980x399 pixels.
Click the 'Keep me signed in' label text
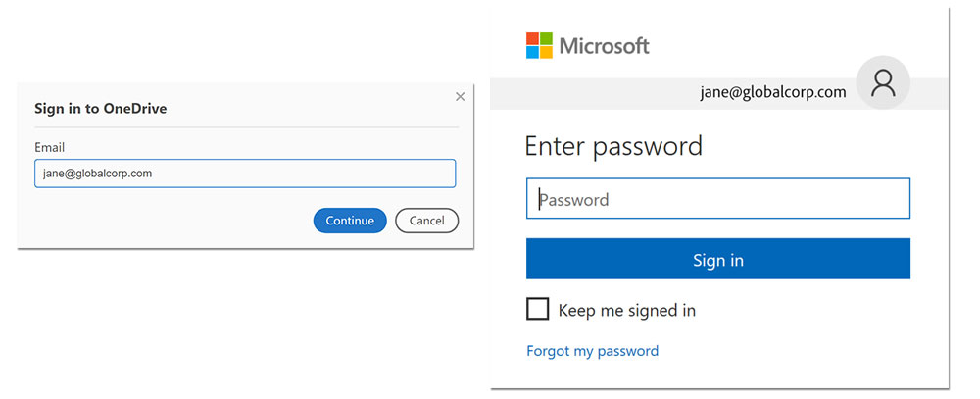point(626,311)
